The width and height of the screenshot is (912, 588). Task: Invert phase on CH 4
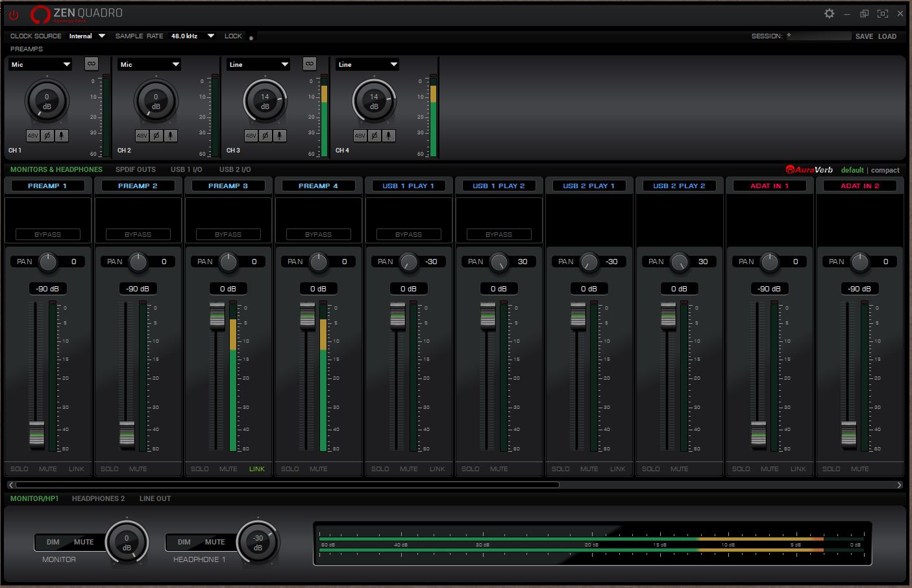(x=375, y=136)
